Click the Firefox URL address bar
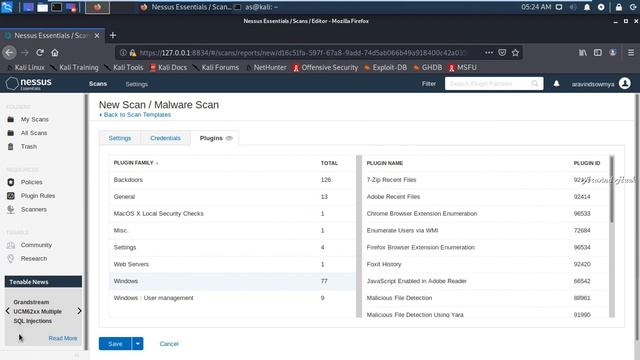 pyautogui.click(x=302, y=52)
